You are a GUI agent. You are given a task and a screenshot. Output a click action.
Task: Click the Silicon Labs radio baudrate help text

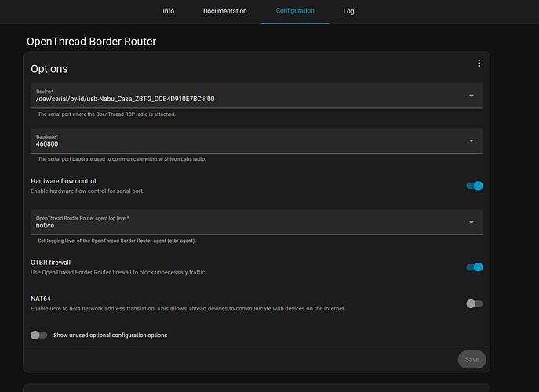point(122,159)
